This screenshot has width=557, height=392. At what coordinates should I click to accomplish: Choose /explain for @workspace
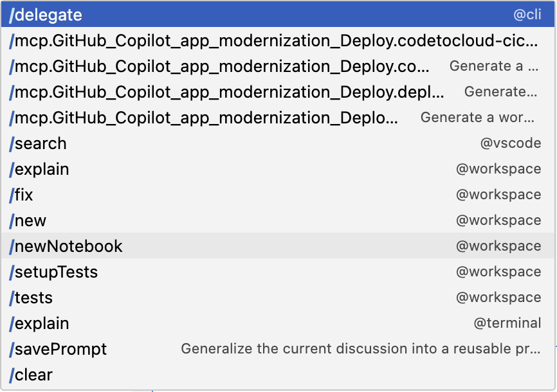[40, 169]
